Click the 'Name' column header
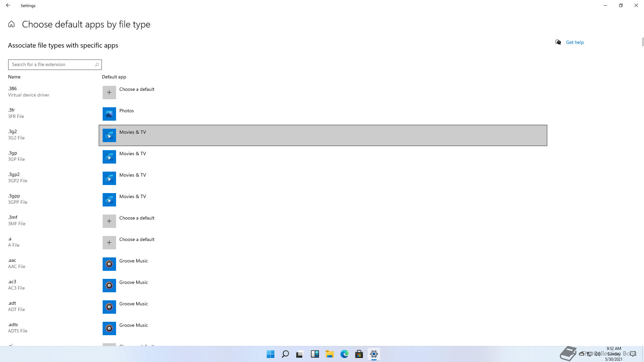The image size is (644, 362). pyautogui.click(x=14, y=77)
